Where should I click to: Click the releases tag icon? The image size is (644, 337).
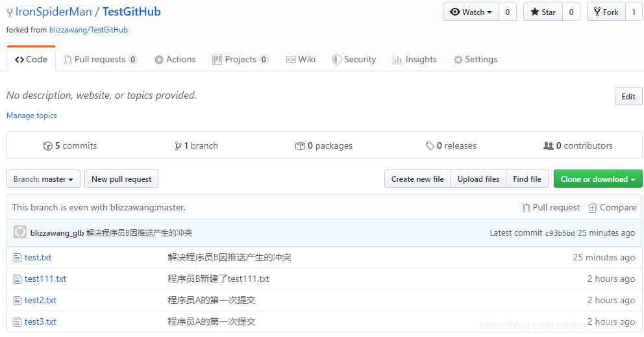point(430,146)
